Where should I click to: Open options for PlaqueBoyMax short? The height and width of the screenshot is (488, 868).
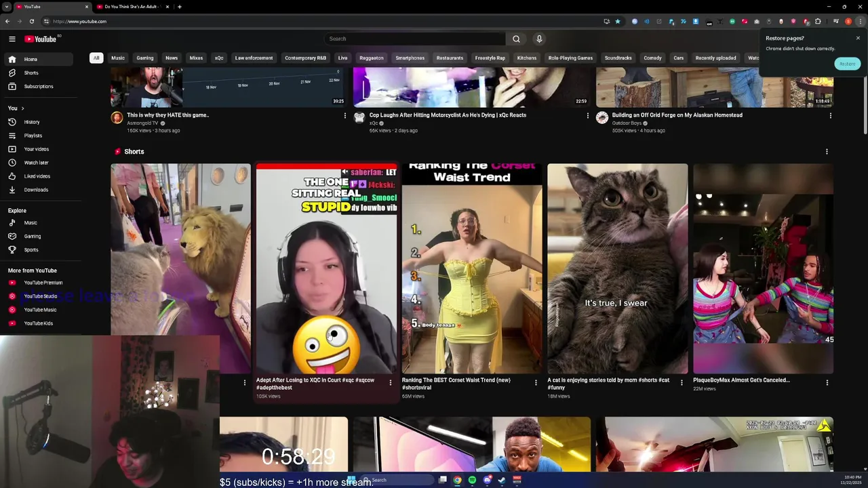827,383
